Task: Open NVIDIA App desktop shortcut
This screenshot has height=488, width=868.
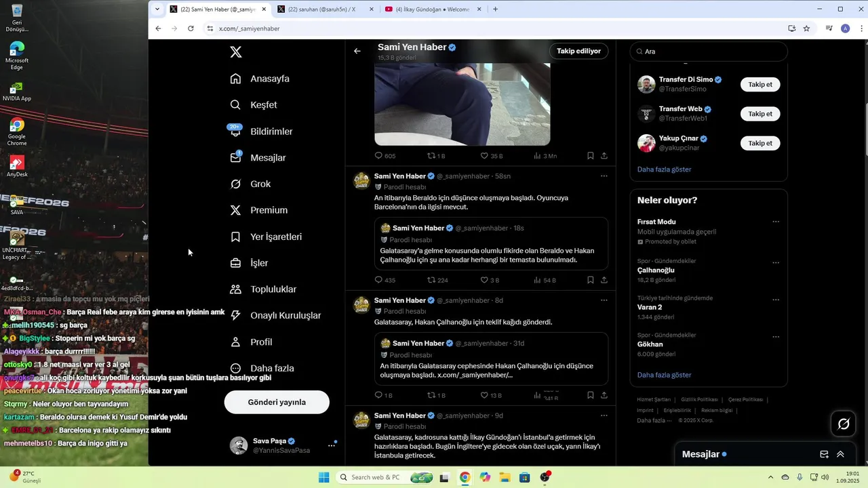Action: [17, 91]
